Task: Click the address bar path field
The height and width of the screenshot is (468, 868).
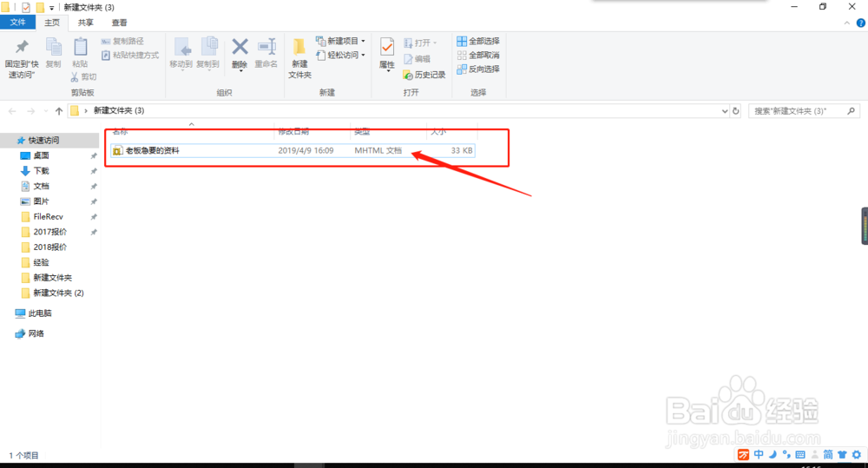Action: tap(398, 111)
